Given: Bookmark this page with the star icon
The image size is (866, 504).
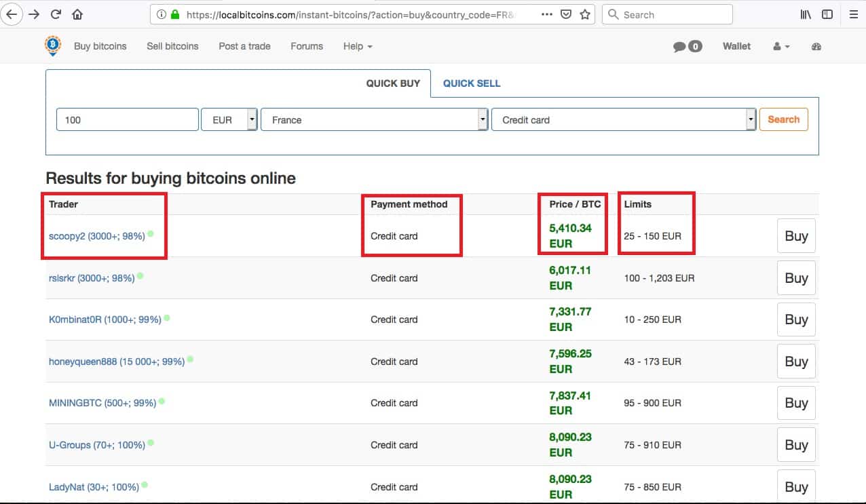Looking at the screenshot, I should click(585, 14).
